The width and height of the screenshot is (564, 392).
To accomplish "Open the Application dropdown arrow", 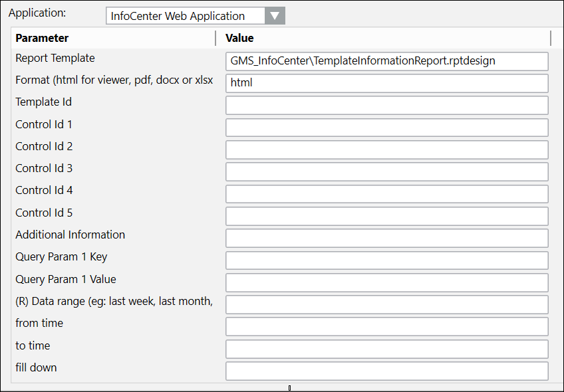I will click(274, 16).
